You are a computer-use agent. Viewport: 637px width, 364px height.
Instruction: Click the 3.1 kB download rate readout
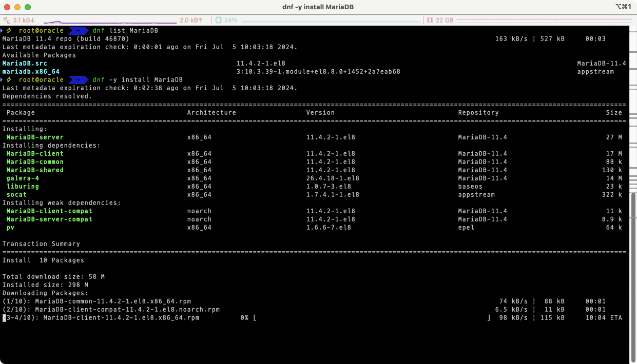[24, 21]
